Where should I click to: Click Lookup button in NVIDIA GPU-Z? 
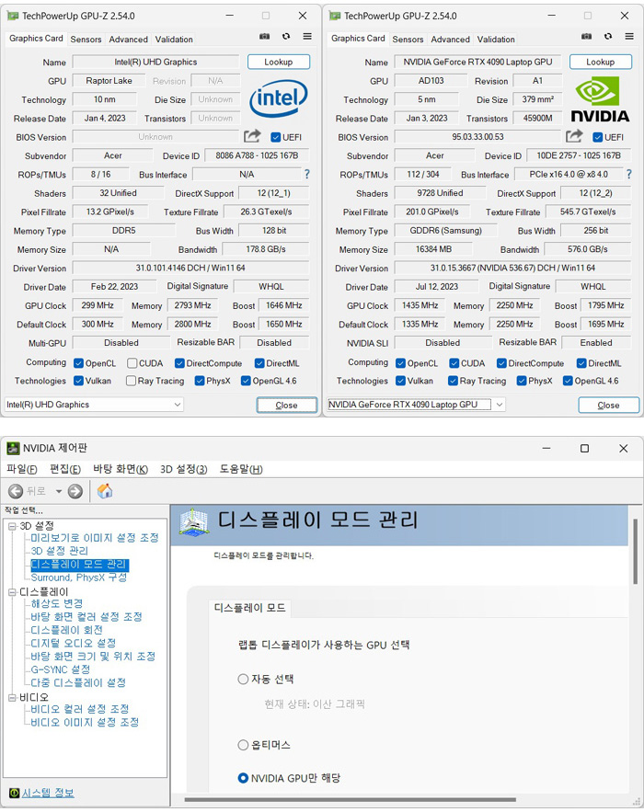(601, 62)
